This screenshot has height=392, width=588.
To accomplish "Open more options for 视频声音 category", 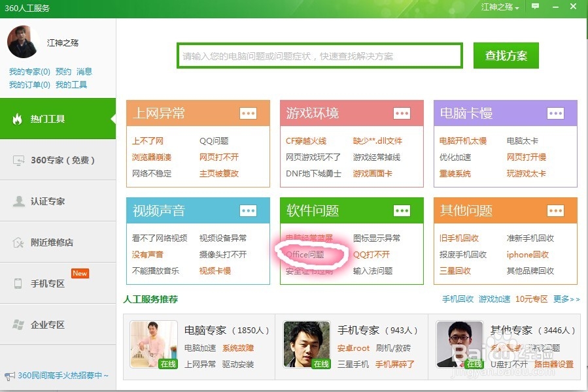I will pyautogui.click(x=249, y=210).
